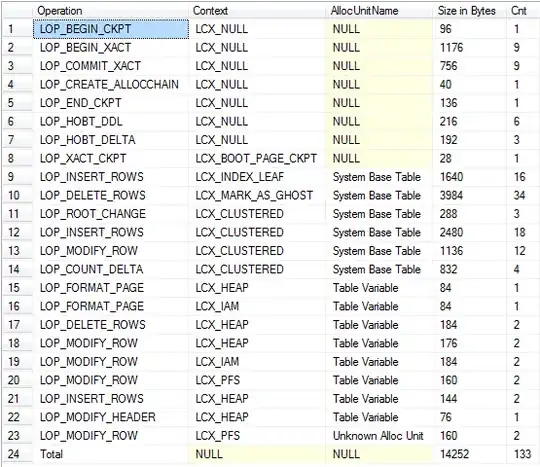Select row header number 10
The image size is (540, 467).
17,195
